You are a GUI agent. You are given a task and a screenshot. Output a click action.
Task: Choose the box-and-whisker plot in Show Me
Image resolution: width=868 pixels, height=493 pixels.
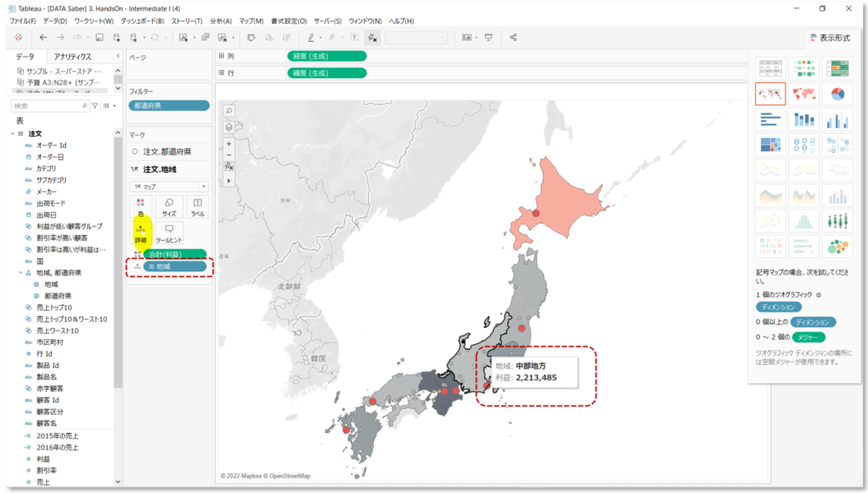click(837, 220)
